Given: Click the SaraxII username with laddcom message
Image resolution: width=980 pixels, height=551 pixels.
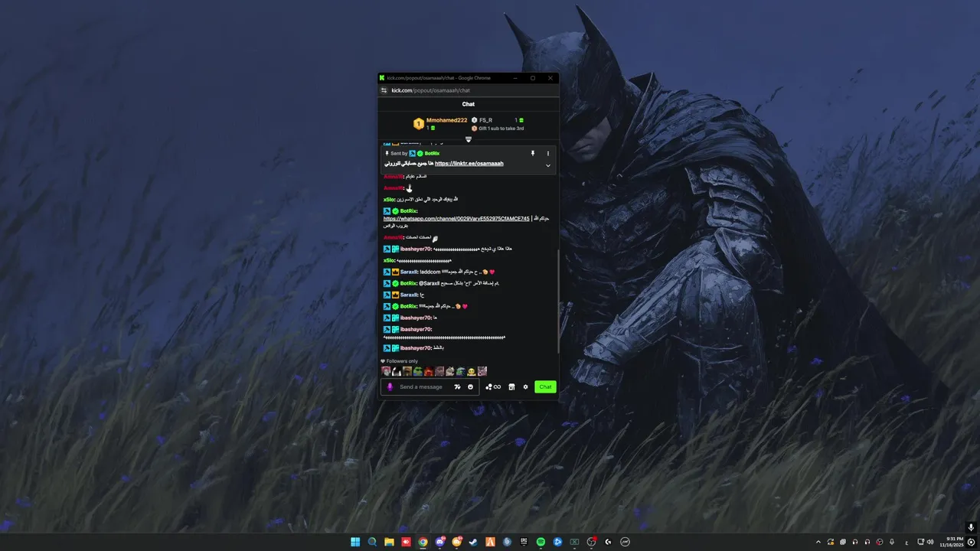Looking at the screenshot, I should 409,272.
